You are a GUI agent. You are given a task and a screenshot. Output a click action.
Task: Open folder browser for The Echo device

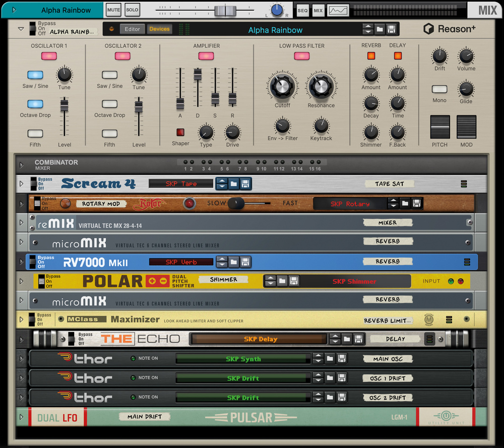click(347, 339)
